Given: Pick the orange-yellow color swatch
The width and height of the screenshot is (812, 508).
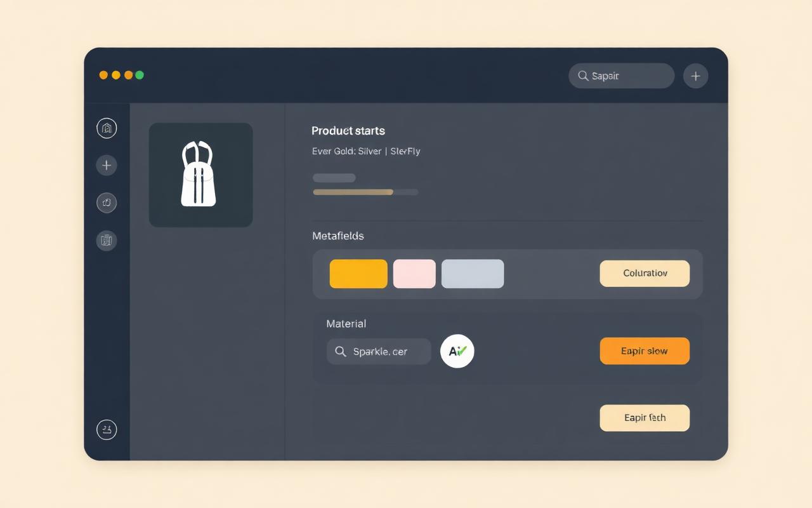Looking at the screenshot, I should 358,274.
